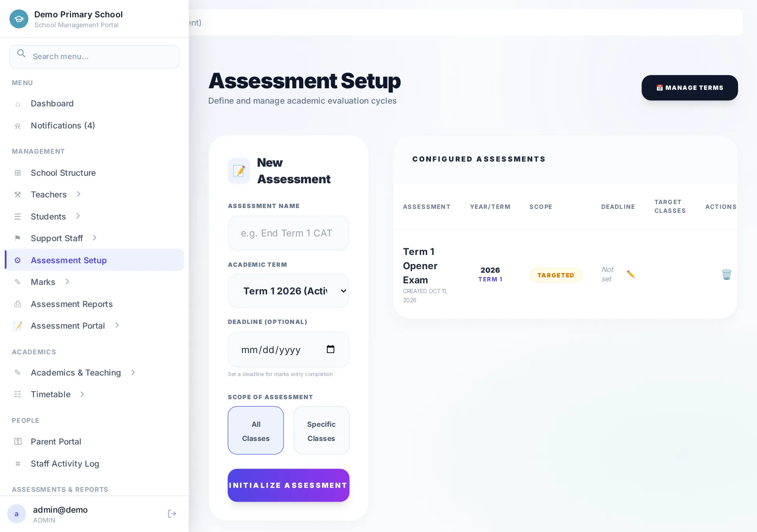Delete Term 1 Opener Exam with trash icon
Screen dimensions: 757x532
[726, 274]
